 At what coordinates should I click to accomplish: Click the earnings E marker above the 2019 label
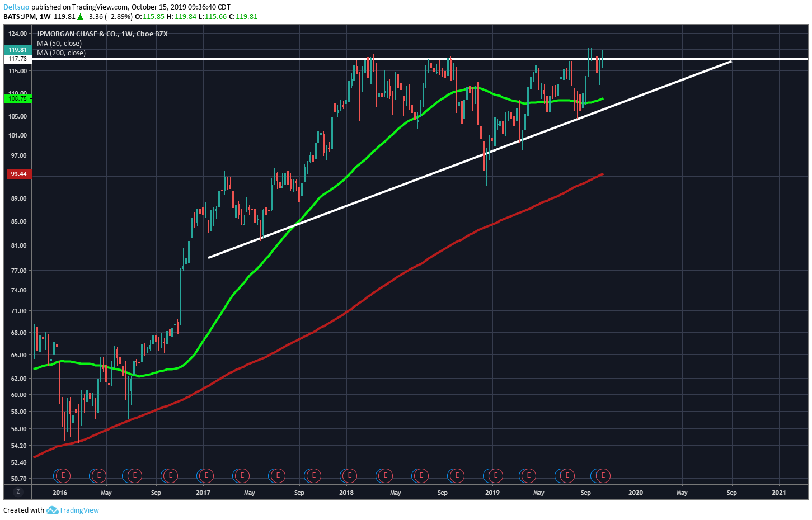tap(495, 476)
